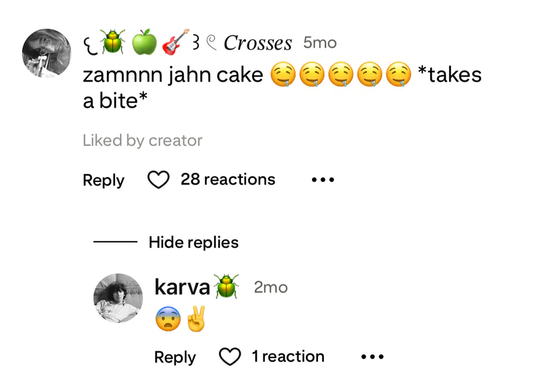Image resolution: width=536 pixels, height=392 pixels.
Task: Click the green apple emoji in the username
Action: coord(144,42)
